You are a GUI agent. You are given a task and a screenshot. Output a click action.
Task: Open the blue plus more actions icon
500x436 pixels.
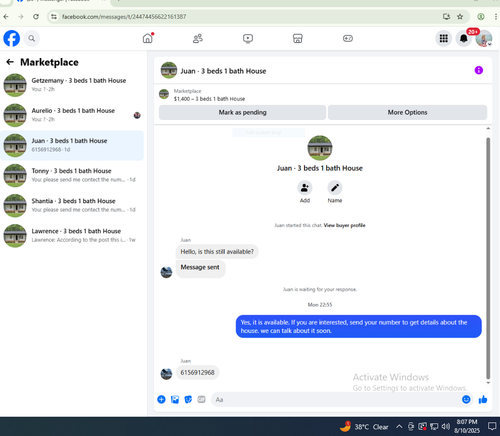pyautogui.click(x=161, y=399)
